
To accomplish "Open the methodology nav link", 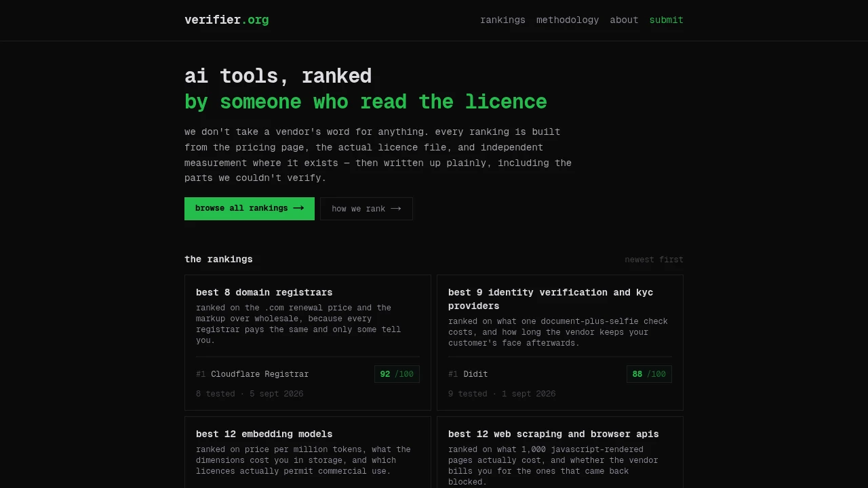I will pos(568,20).
